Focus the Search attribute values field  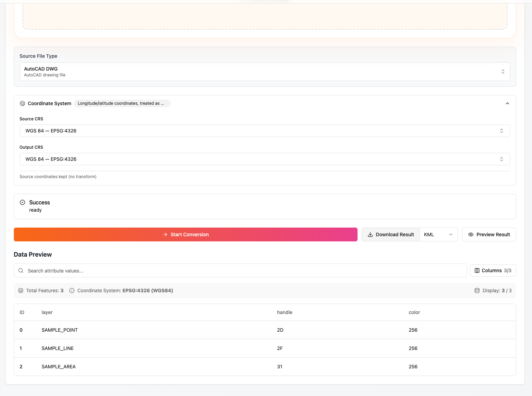coord(240,270)
